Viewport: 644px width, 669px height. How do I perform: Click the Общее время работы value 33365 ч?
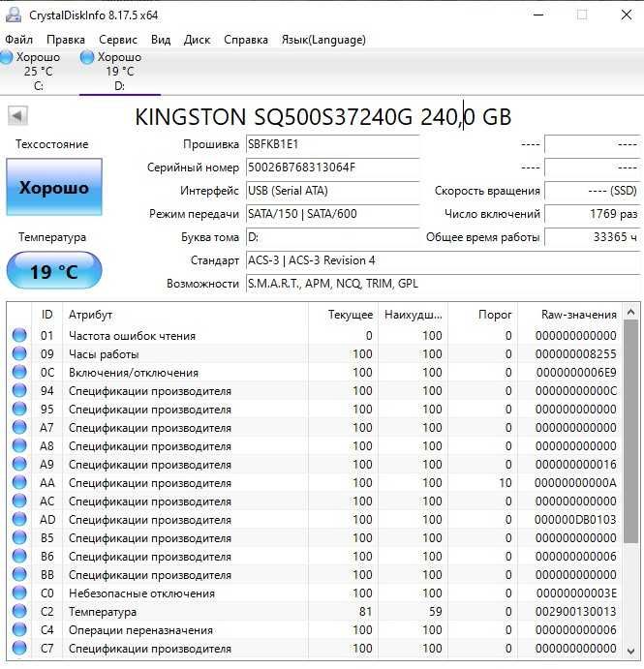593,237
